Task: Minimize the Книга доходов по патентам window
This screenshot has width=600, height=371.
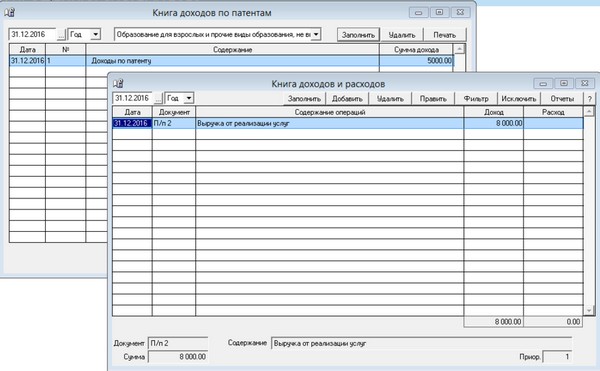Action: coord(418,12)
